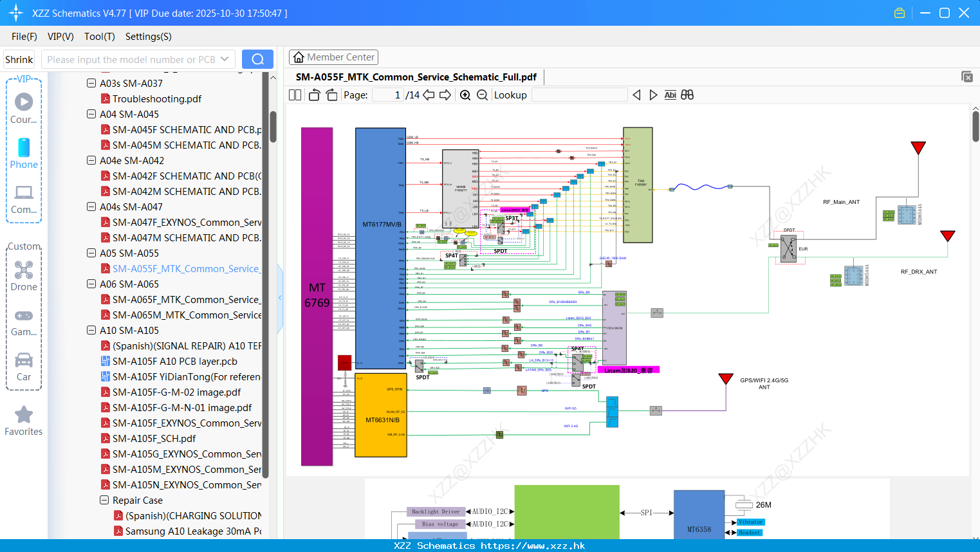The image size is (980, 552).
Task: Click the MT6358 block on page two
Action: (699, 515)
